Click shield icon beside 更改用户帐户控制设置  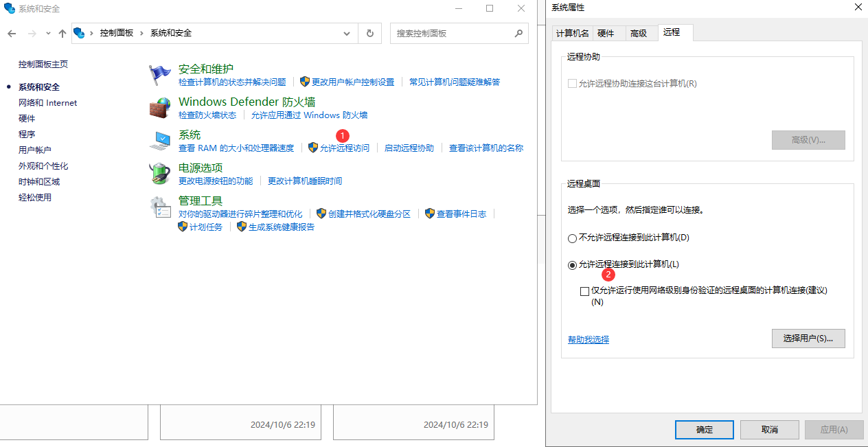click(304, 82)
